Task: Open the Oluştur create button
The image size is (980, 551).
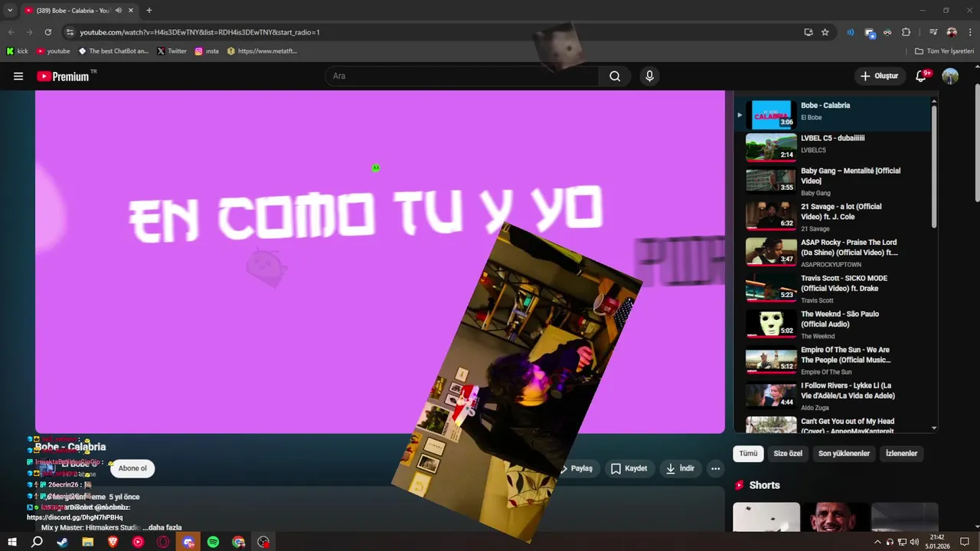Action: [x=879, y=76]
